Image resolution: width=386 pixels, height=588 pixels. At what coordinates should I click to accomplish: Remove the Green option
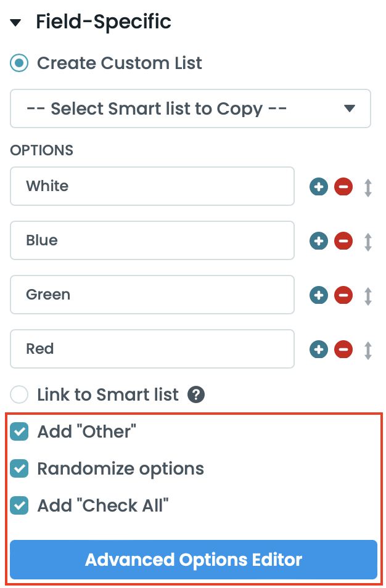tap(343, 295)
